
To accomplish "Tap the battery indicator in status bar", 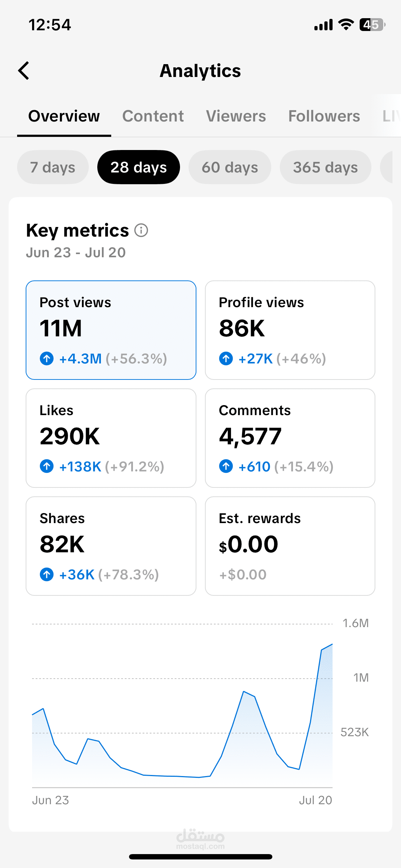I will [x=372, y=25].
